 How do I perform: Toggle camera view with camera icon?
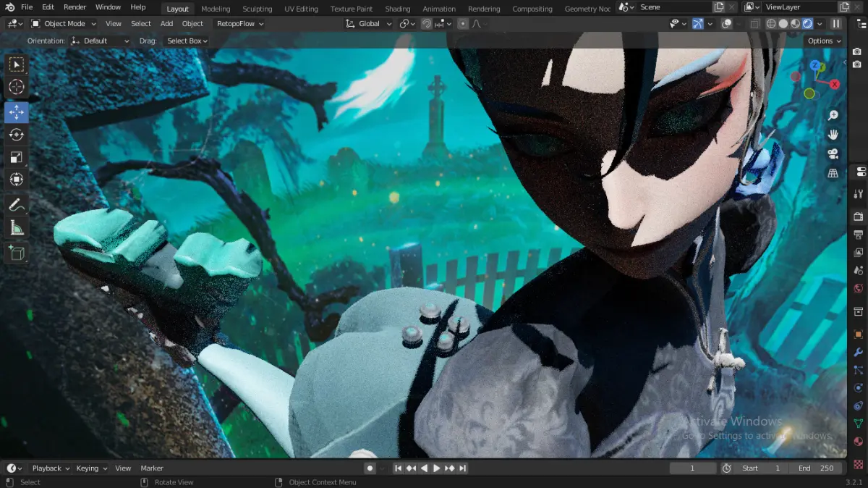[833, 153]
